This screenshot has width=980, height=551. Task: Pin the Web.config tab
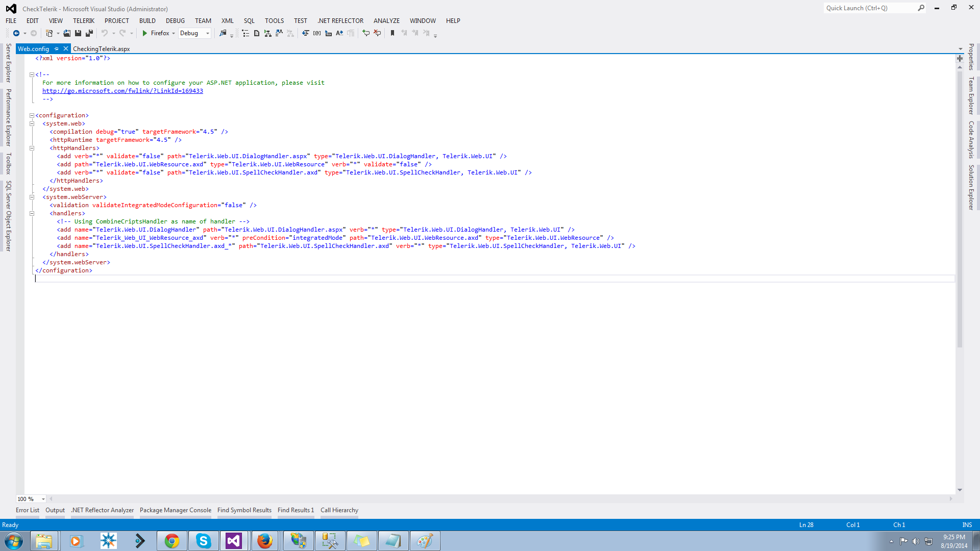[57, 49]
